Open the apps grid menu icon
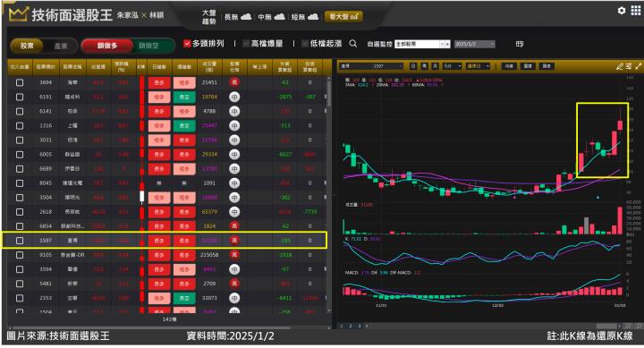 click(635, 11)
